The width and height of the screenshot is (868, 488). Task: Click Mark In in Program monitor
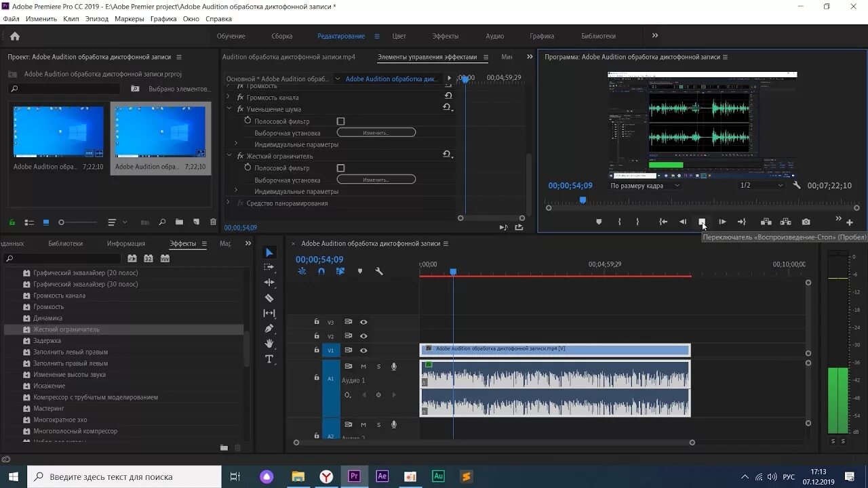619,222
